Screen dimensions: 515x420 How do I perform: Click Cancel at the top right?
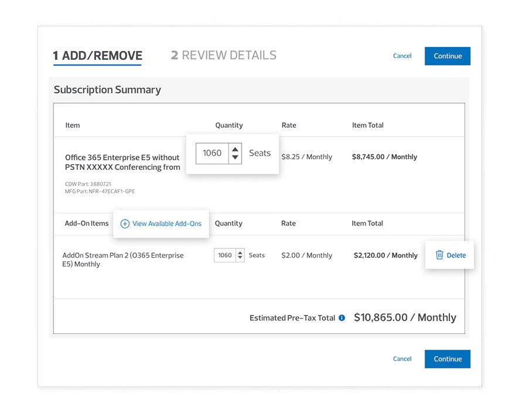tap(402, 56)
